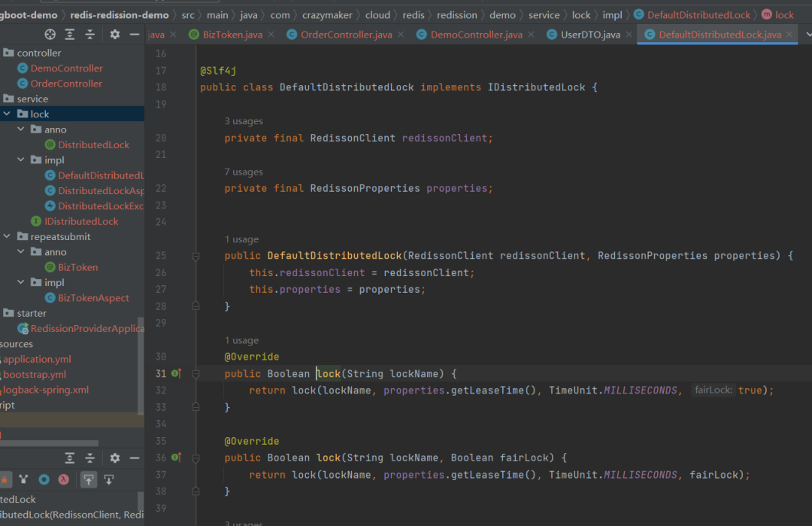Close the BizToken.java editor tab
The height and width of the screenshot is (526, 812).
(x=271, y=35)
